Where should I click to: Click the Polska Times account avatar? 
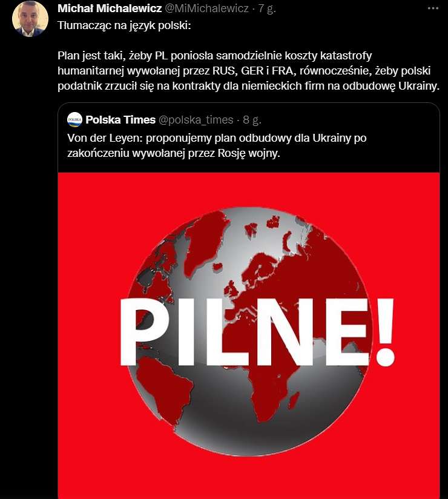tap(75, 120)
